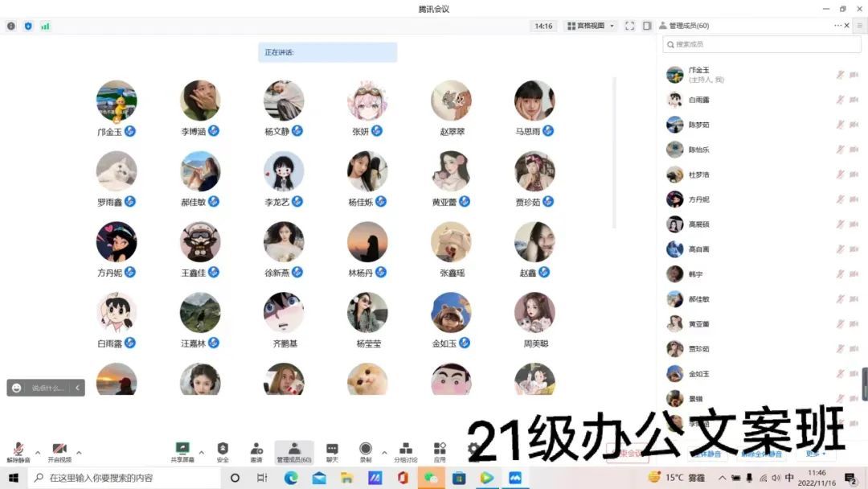
Task: Click 金如玉's avatar in the grid
Action: click(451, 313)
